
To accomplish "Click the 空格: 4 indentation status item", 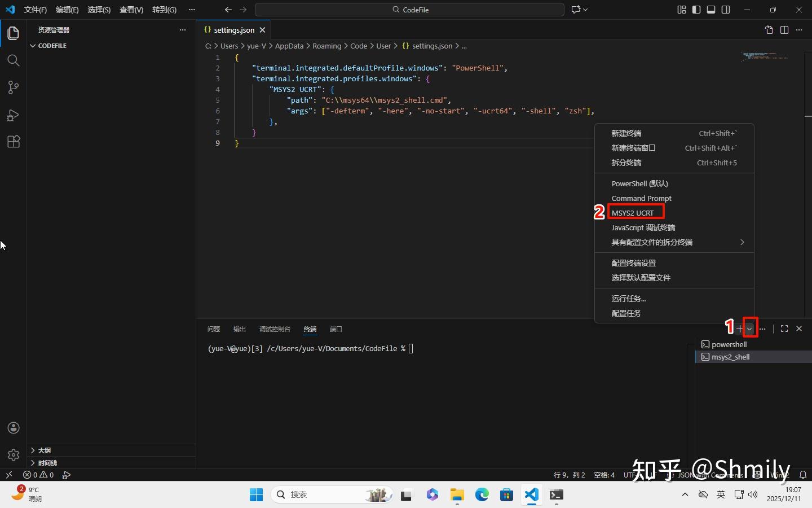I will pos(604,475).
